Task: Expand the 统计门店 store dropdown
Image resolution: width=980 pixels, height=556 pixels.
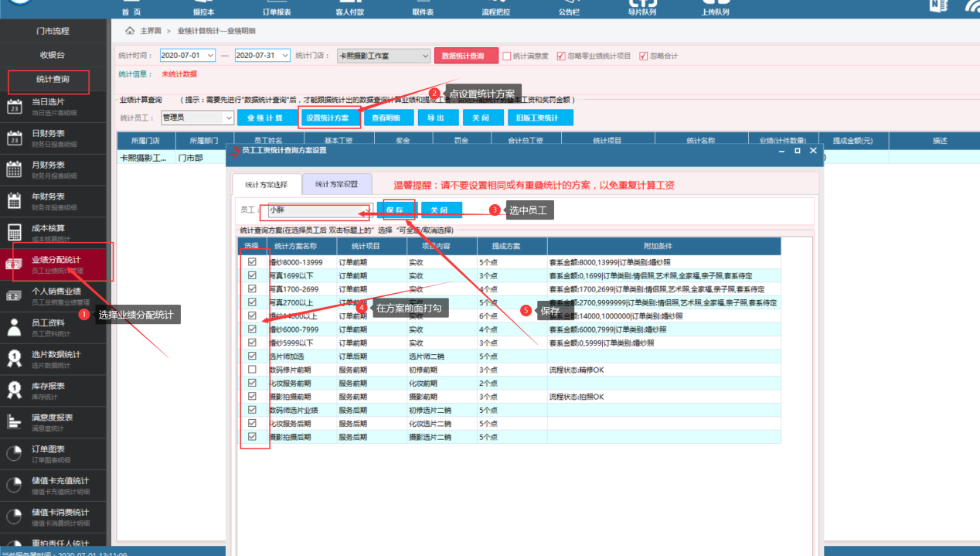Action: click(x=425, y=56)
